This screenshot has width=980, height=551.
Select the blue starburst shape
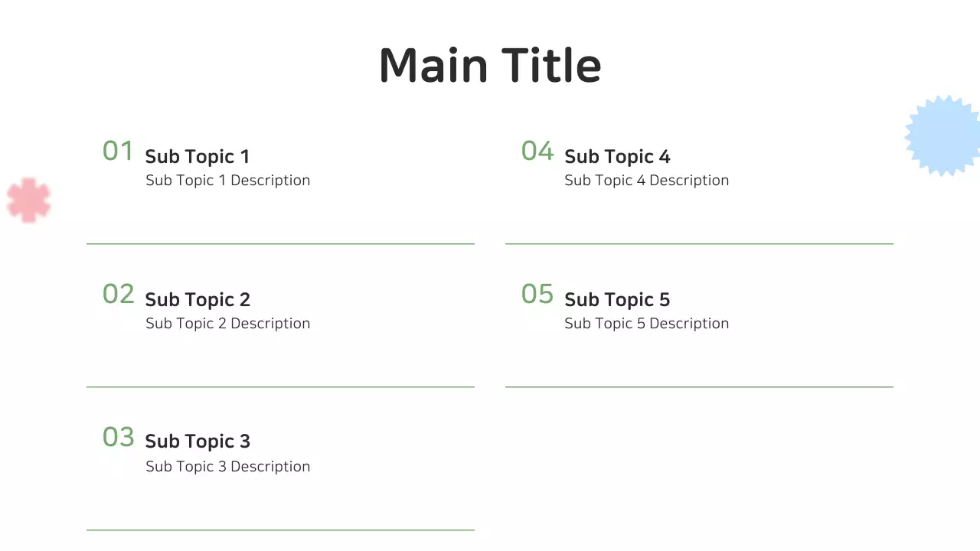(x=945, y=135)
